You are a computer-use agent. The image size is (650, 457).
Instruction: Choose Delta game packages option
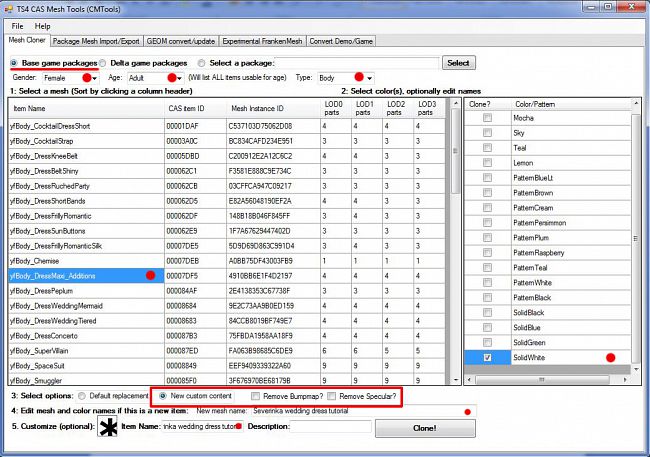click(102, 63)
